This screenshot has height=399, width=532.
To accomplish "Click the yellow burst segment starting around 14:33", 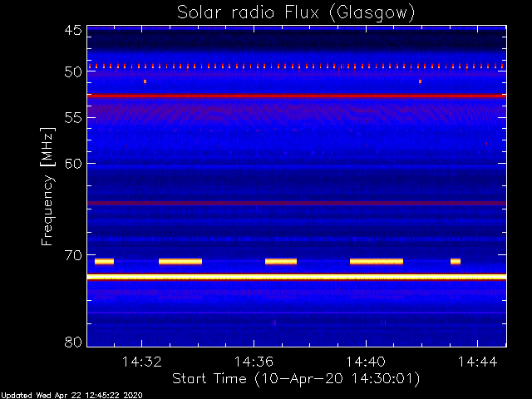I will point(180,262).
